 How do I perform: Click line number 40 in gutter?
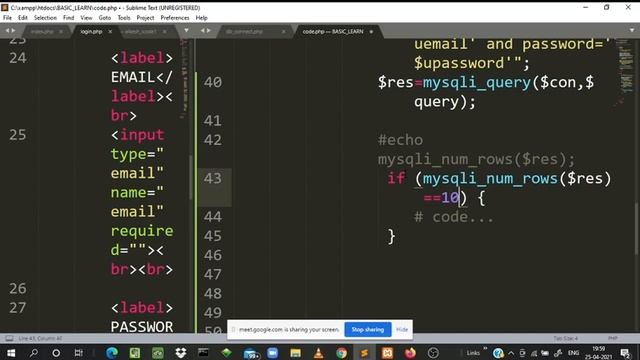pos(213,82)
